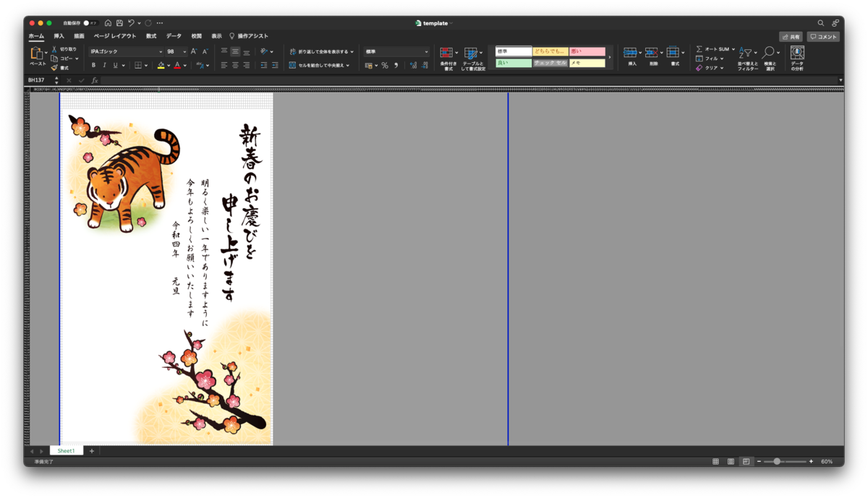Select the Sheet1 worksheet tab
868x498 pixels.
coord(66,451)
